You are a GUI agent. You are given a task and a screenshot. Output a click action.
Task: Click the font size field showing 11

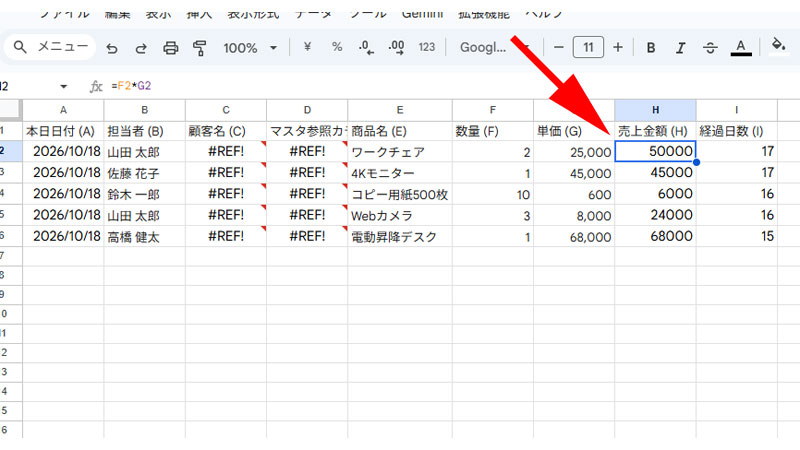pyautogui.click(x=588, y=47)
